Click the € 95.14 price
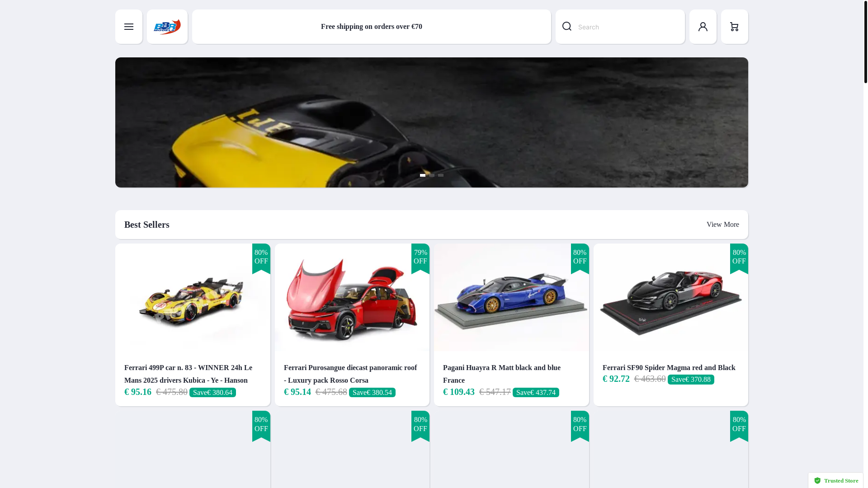This screenshot has height=488, width=868. [x=297, y=392]
